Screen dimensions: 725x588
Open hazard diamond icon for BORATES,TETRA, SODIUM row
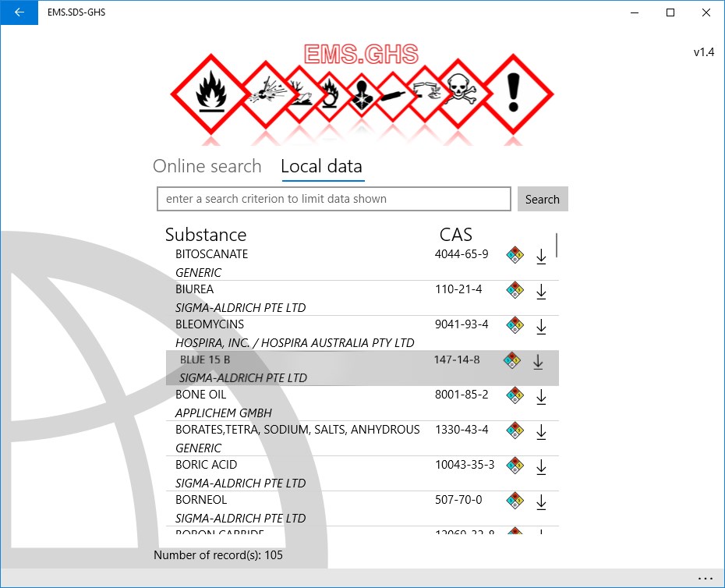[515, 430]
